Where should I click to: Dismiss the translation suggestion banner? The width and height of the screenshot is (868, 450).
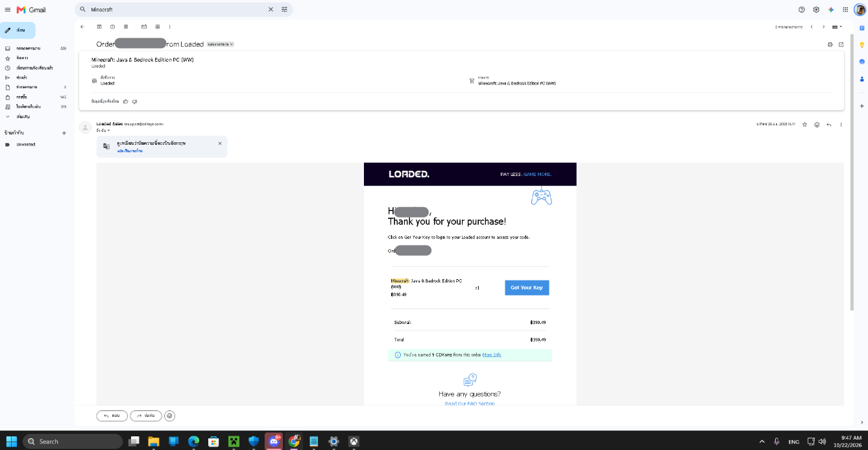[x=219, y=143]
